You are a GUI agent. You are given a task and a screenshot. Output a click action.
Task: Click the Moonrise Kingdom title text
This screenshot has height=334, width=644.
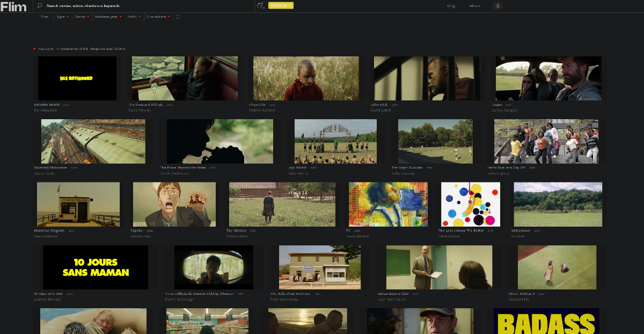[x=49, y=230]
